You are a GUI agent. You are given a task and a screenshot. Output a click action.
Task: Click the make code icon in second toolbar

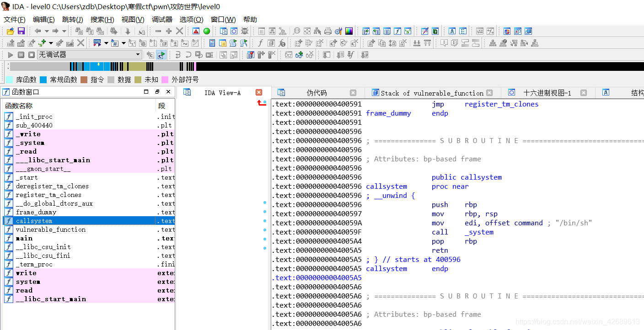coord(11,43)
